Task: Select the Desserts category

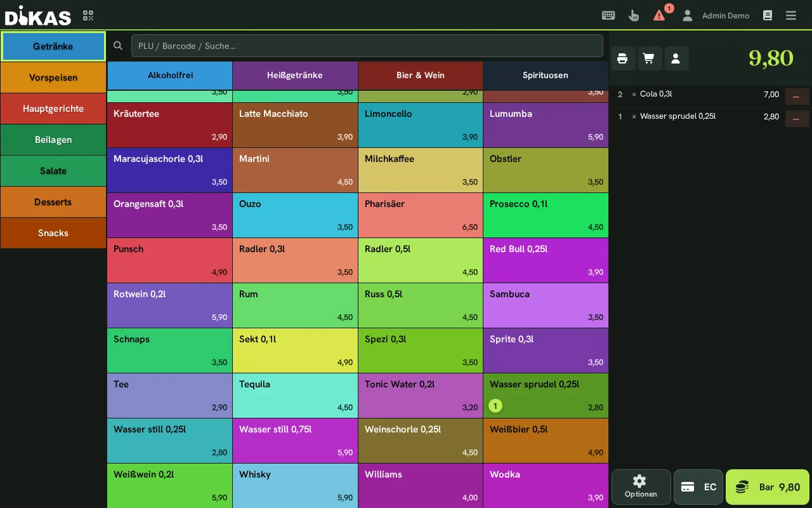Action: (53, 202)
